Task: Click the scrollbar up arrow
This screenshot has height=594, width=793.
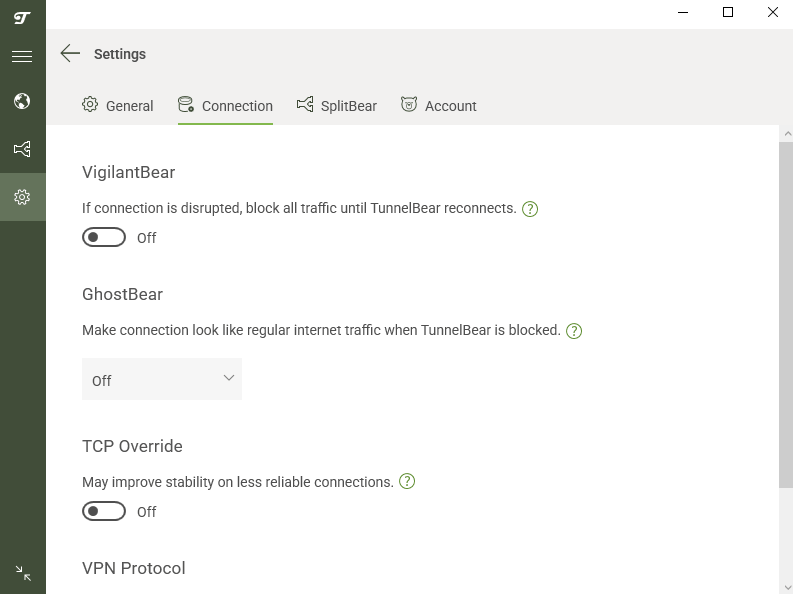Action: pyautogui.click(x=787, y=134)
